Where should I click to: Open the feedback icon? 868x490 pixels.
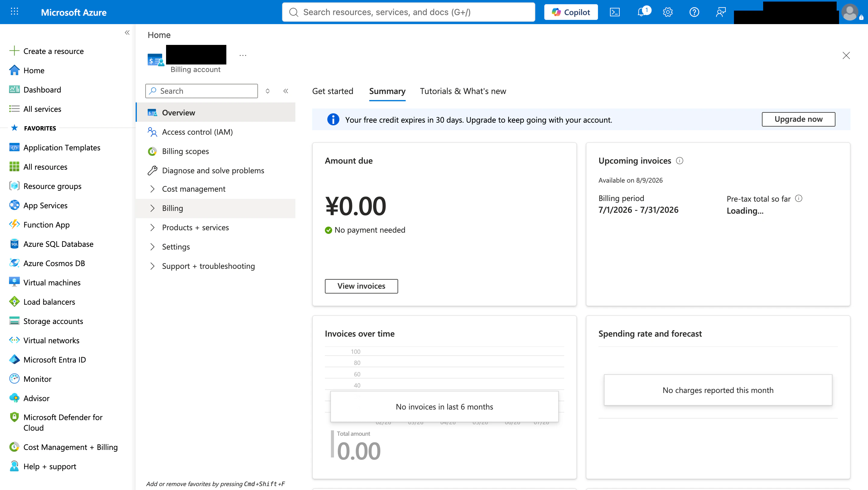pyautogui.click(x=721, y=12)
